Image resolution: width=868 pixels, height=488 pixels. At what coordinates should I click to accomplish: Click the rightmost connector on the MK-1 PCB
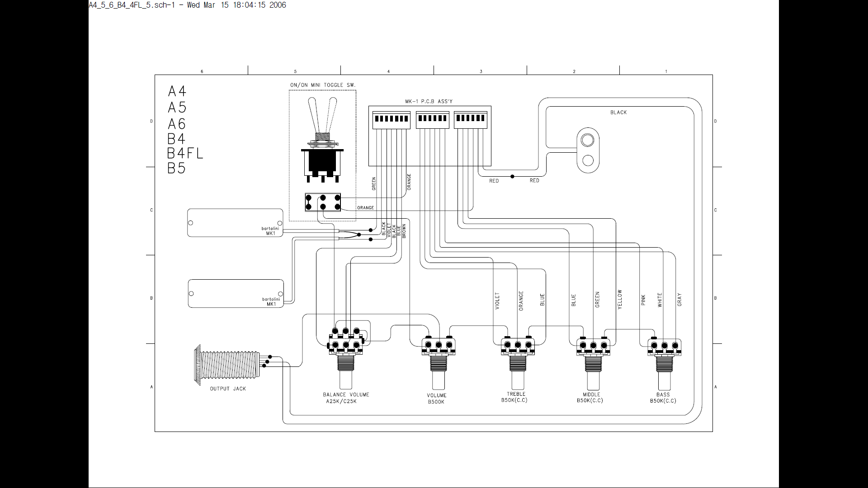point(471,120)
